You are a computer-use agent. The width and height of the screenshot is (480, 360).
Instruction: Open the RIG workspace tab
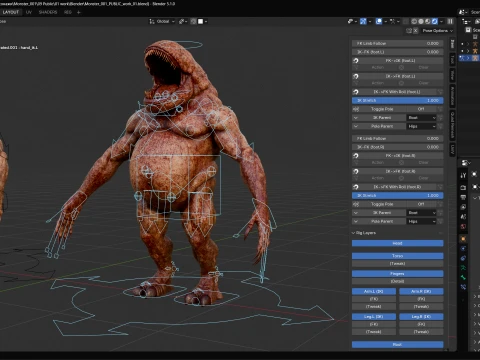click(68, 12)
